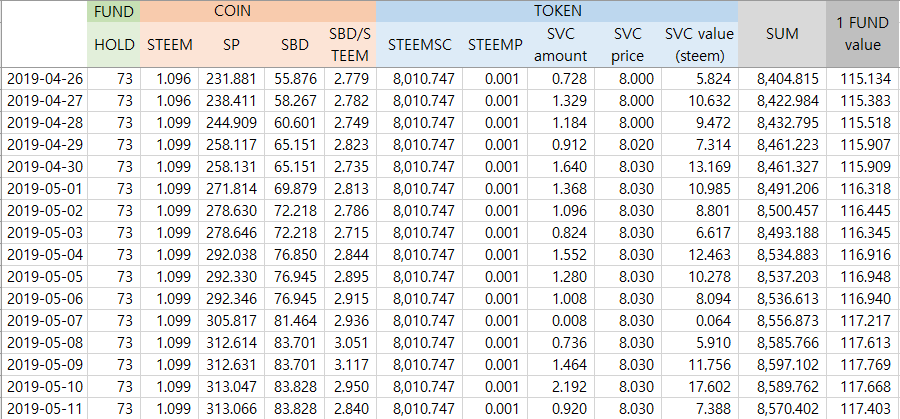Select the HOLD column header

coord(115,46)
